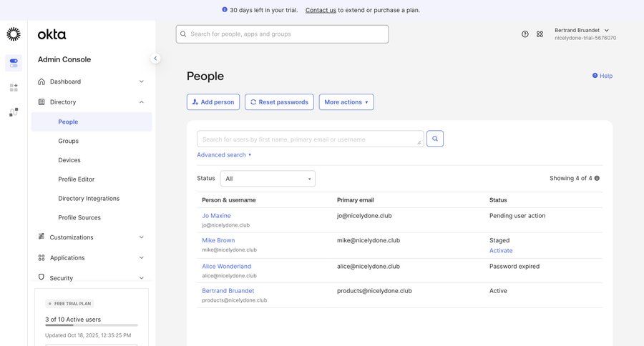Open the More actions dropdown
The width and height of the screenshot is (644, 346).
[x=346, y=102]
